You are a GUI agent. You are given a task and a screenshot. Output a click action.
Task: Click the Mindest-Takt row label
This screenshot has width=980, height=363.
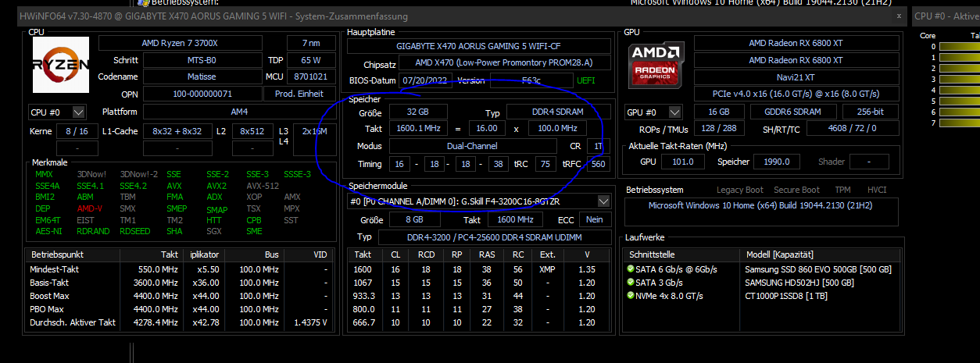(x=55, y=269)
